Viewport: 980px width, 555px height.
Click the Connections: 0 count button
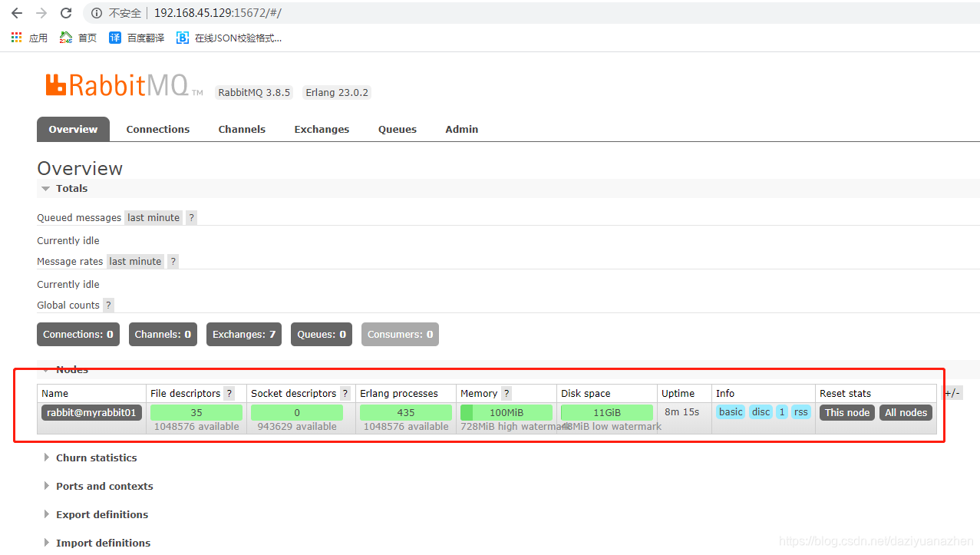(78, 335)
